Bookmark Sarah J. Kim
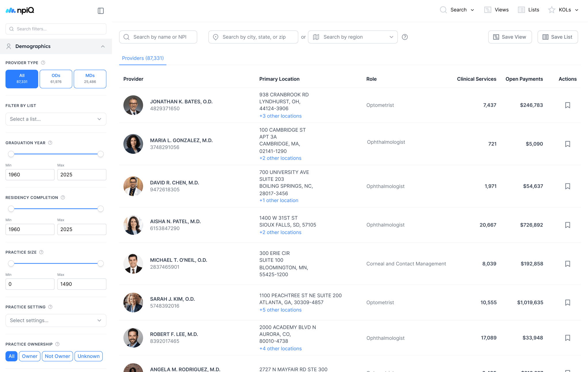 pos(568,303)
